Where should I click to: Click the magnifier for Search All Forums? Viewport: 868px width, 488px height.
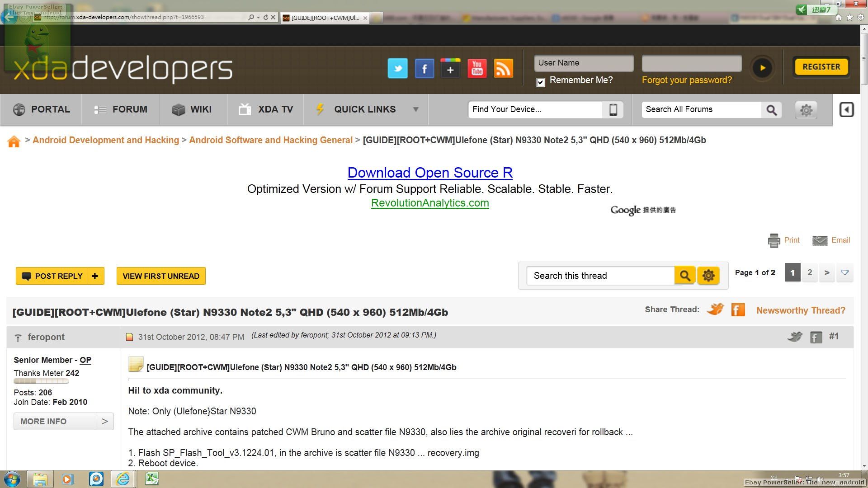[771, 109]
